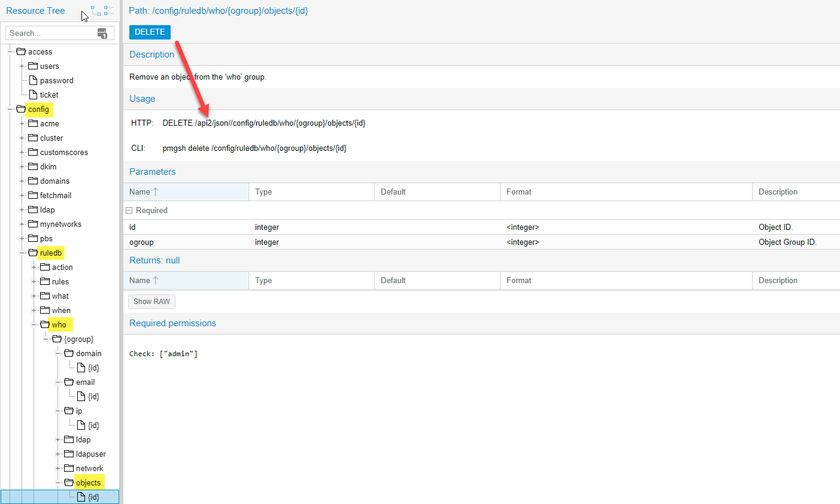
Task: Click the Path header text at top
Action: pyautogui.click(x=219, y=11)
